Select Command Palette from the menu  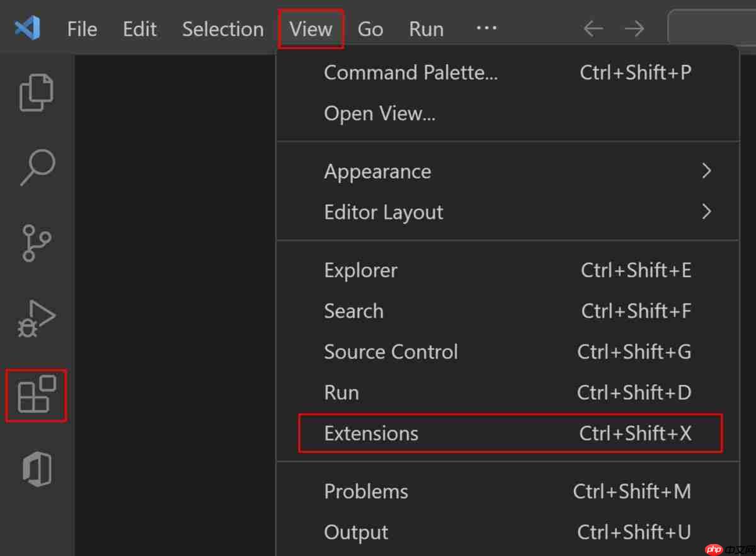(x=411, y=72)
